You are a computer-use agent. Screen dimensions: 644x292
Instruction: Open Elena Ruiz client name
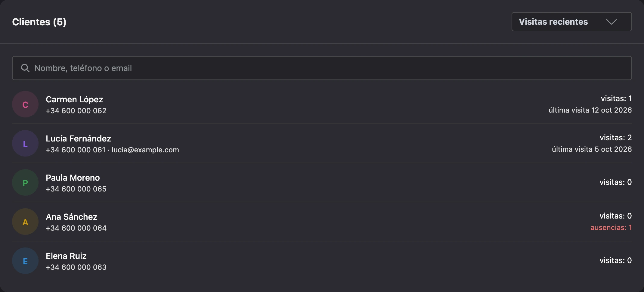coord(66,256)
